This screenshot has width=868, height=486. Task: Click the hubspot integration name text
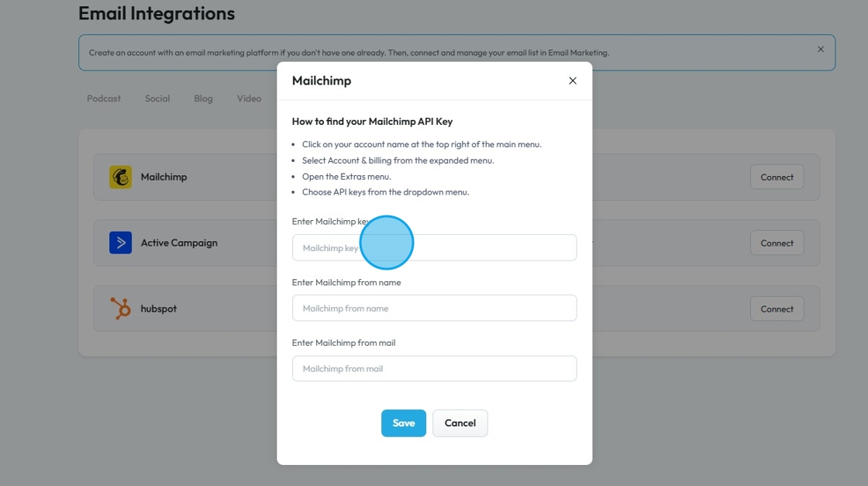[159, 308]
